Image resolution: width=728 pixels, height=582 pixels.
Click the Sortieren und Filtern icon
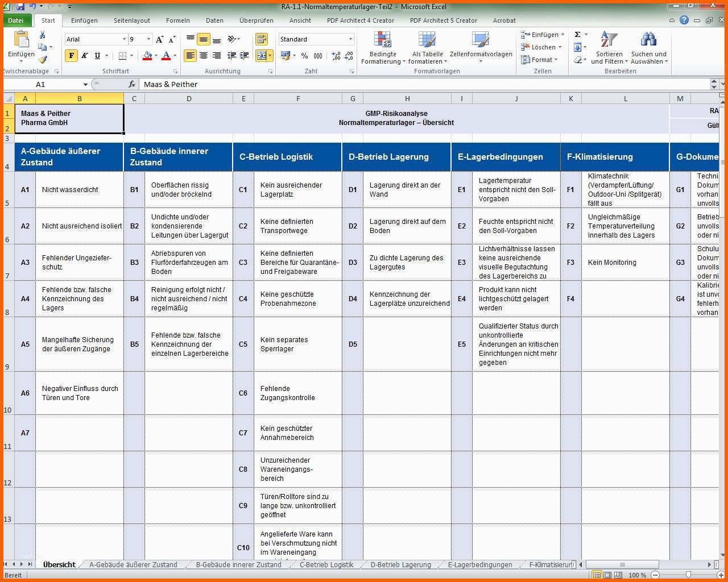pyautogui.click(x=609, y=41)
